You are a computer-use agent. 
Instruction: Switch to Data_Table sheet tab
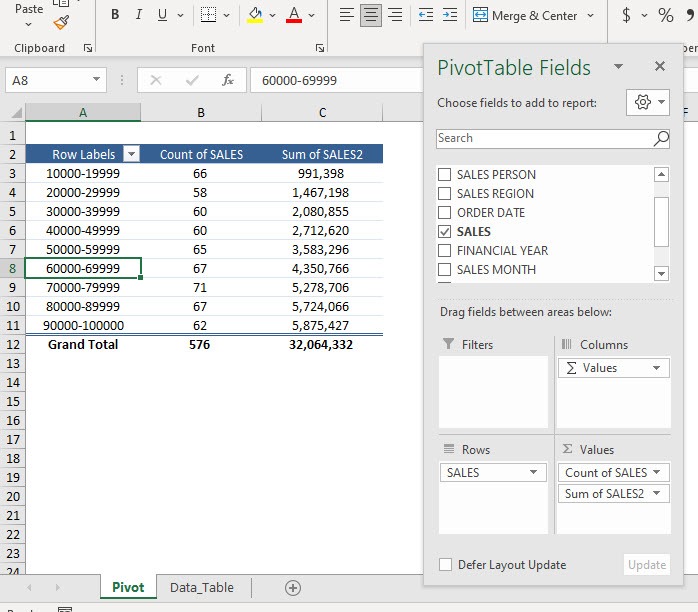[202, 588]
